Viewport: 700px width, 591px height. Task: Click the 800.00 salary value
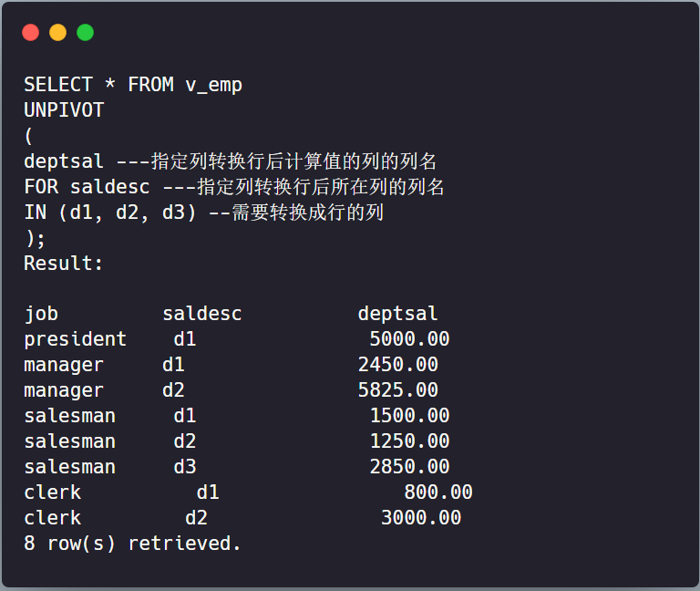point(437,493)
